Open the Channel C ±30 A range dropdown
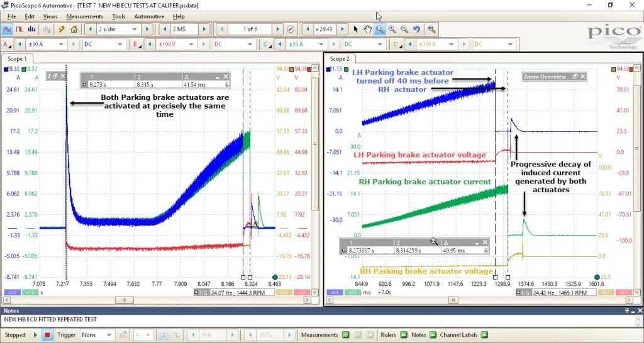This screenshot has height=343, width=644. (321, 44)
